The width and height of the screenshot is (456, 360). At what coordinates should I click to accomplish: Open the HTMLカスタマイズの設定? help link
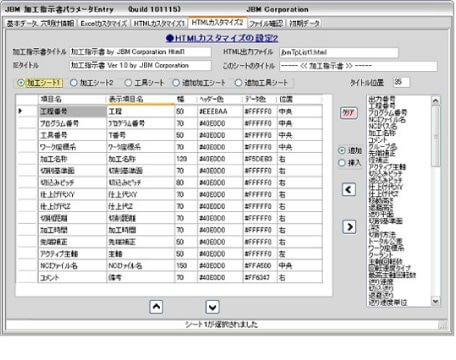point(222,38)
